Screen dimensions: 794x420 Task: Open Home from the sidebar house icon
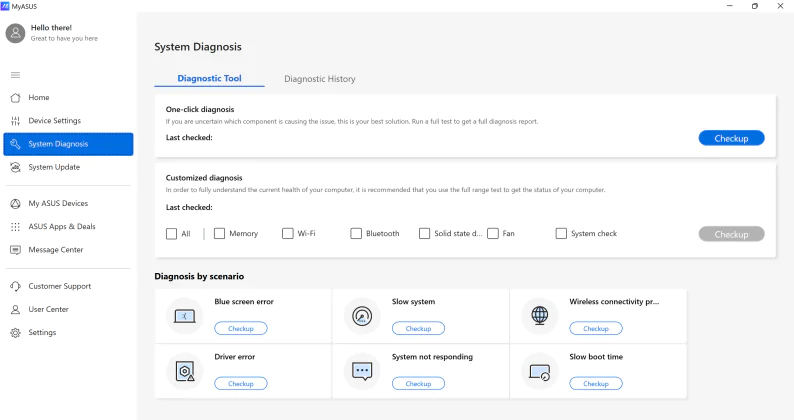pos(16,98)
